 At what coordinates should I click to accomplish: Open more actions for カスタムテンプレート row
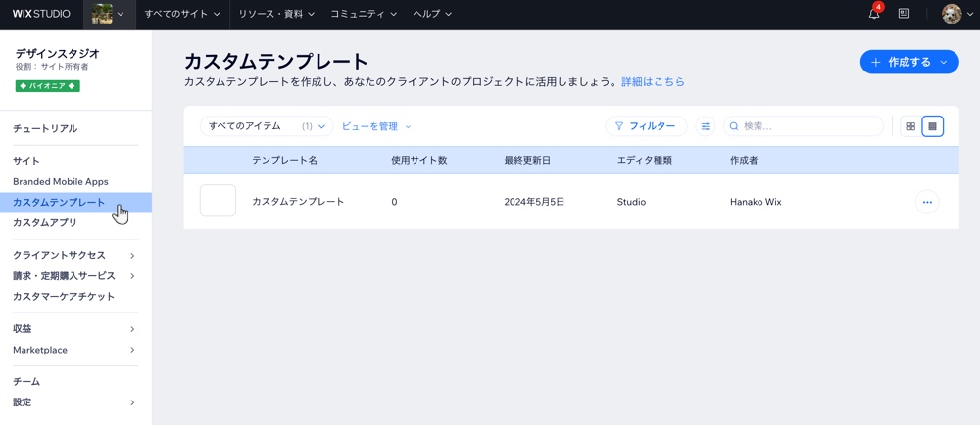(927, 202)
